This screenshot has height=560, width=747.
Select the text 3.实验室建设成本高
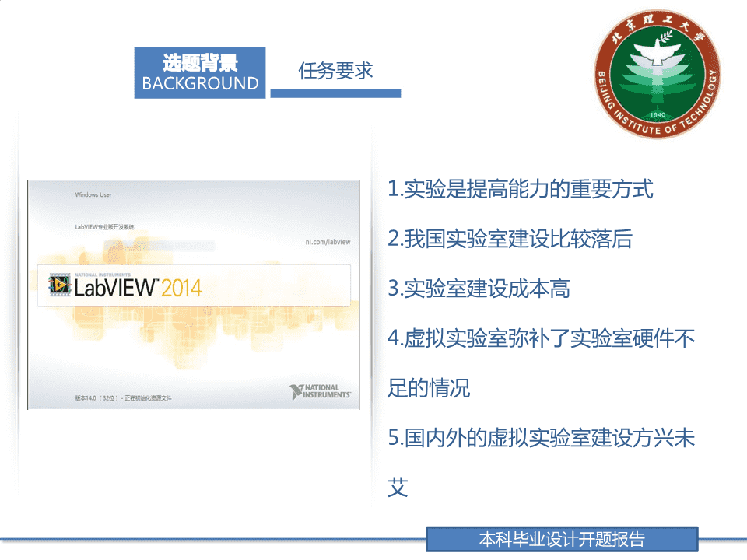tap(479, 288)
